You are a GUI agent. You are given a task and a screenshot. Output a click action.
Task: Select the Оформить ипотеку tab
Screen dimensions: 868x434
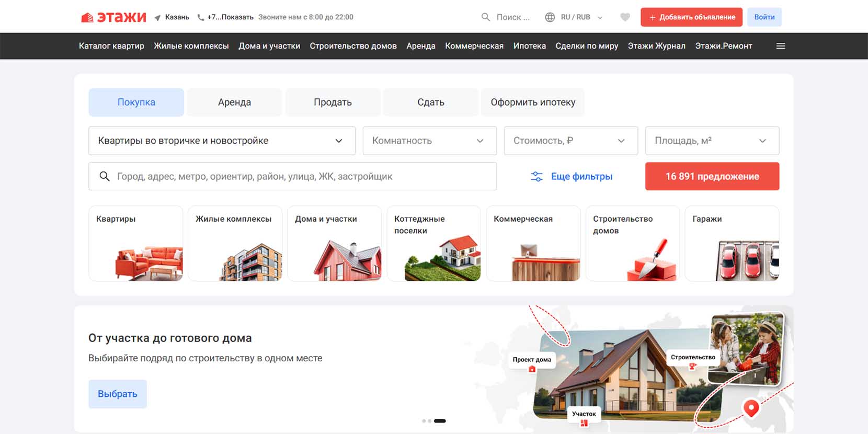(x=532, y=102)
